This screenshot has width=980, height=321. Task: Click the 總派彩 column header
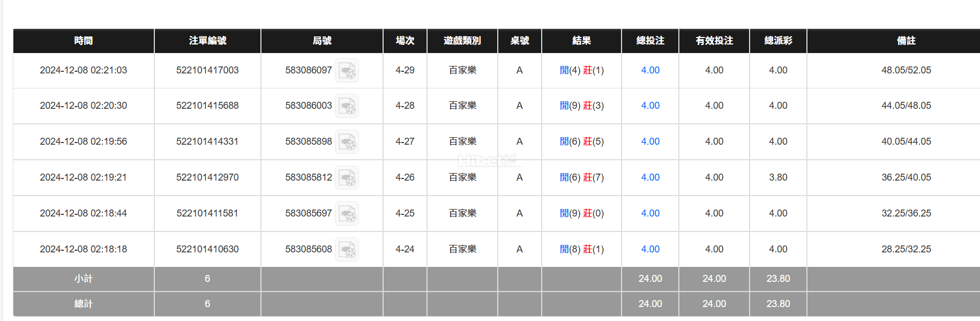[778, 41]
